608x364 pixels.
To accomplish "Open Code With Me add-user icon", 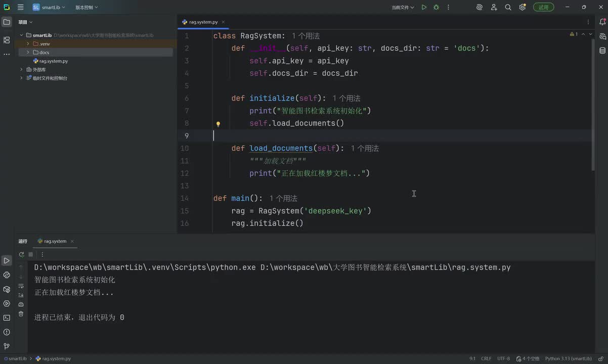I will coord(494,7).
